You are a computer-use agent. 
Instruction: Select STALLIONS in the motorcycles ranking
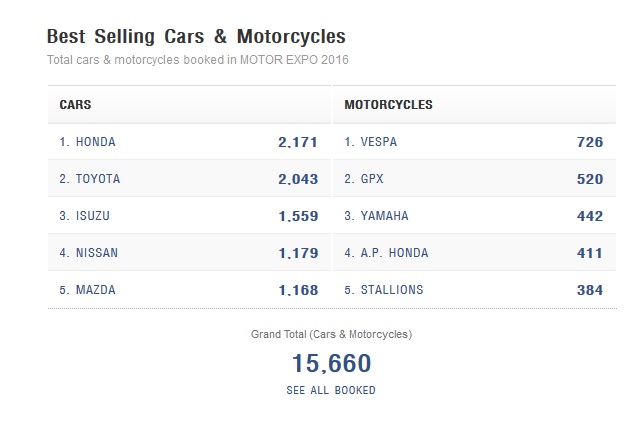(391, 290)
